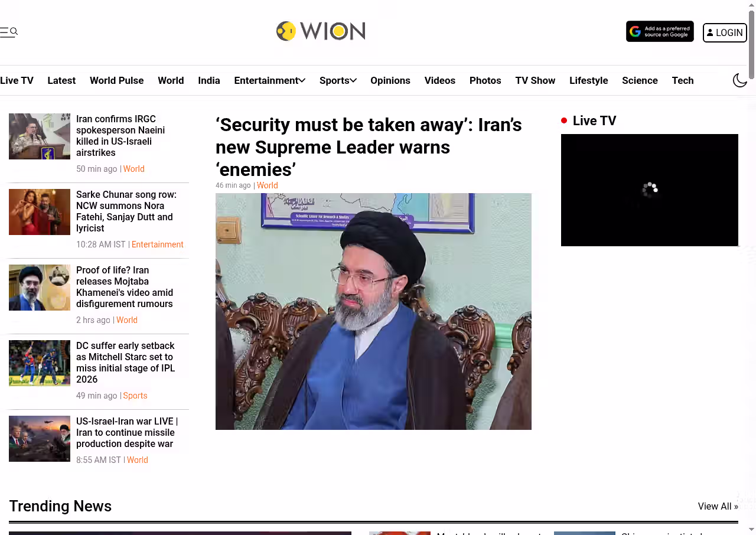Click the WION logo
The width and height of the screenshot is (756, 535).
pyautogui.click(x=321, y=31)
